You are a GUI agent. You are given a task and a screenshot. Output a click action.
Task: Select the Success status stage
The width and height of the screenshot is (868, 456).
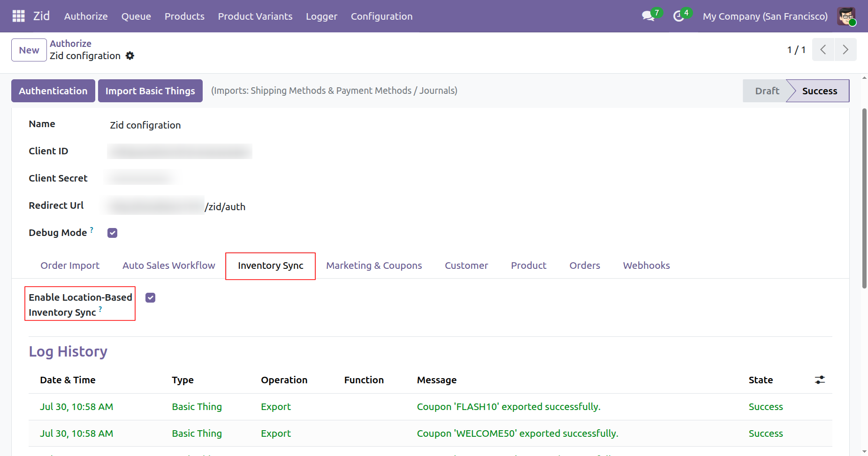[x=819, y=91]
